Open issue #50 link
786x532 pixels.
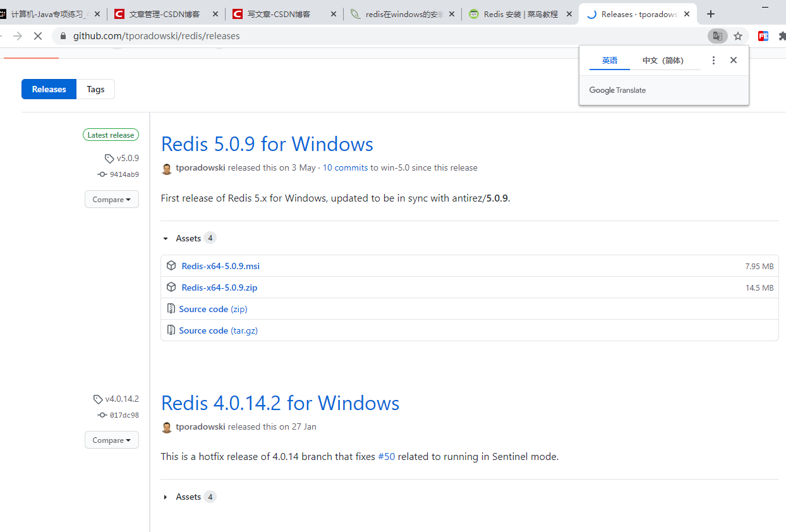pos(387,456)
